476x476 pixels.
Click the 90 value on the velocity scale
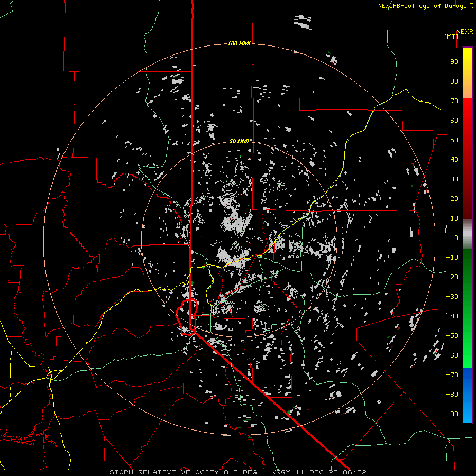pos(454,62)
